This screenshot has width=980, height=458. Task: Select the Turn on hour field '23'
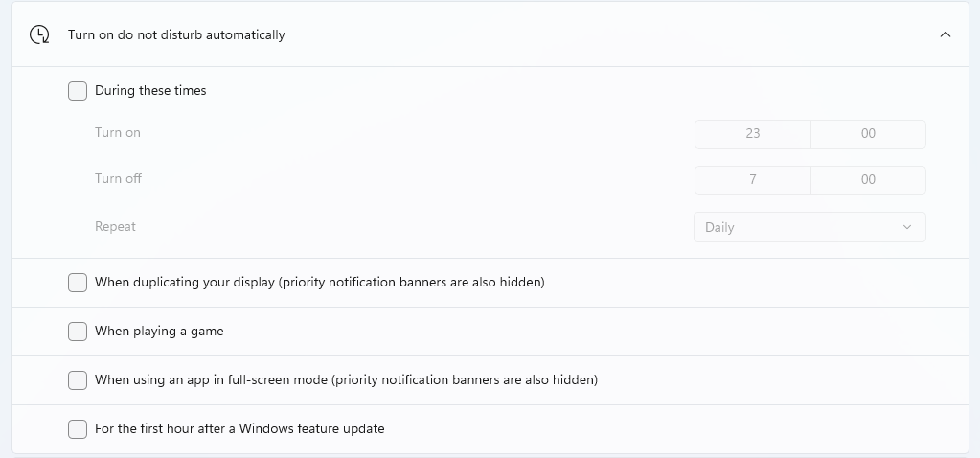pyautogui.click(x=752, y=134)
